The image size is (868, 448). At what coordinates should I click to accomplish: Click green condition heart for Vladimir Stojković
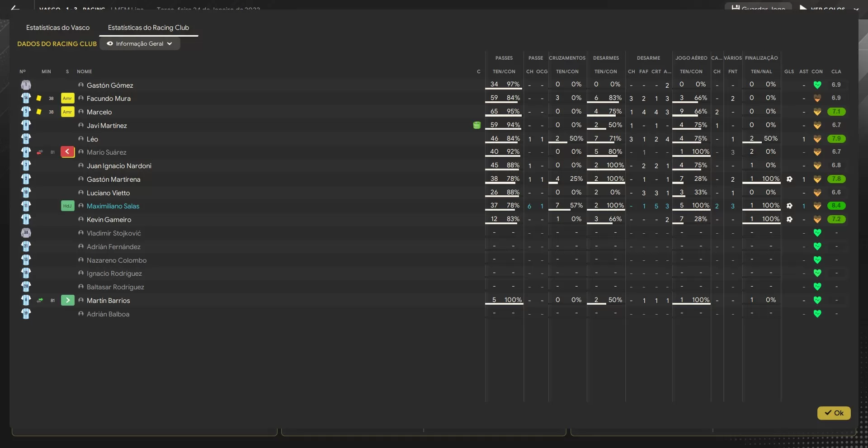pyautogui.click(x=817, y=233)
